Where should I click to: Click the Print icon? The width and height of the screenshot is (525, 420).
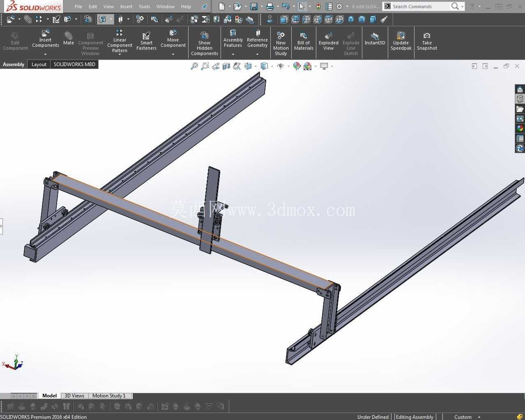[269, 7]
